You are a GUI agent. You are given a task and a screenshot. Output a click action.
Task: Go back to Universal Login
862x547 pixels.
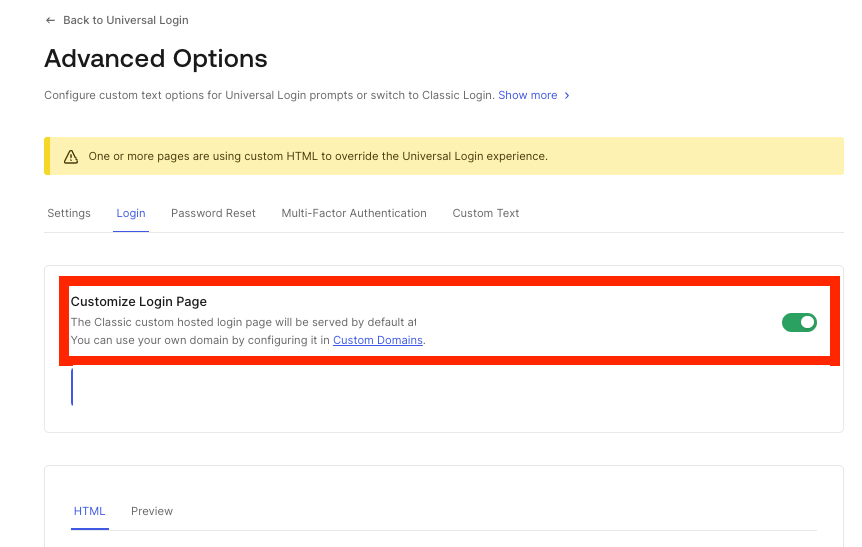coord(125,20)
